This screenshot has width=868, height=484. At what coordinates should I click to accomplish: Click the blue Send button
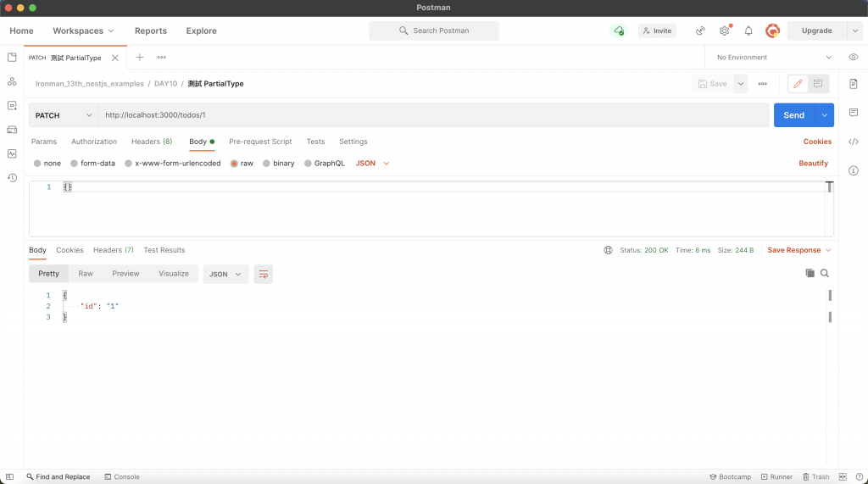[793, 115]
